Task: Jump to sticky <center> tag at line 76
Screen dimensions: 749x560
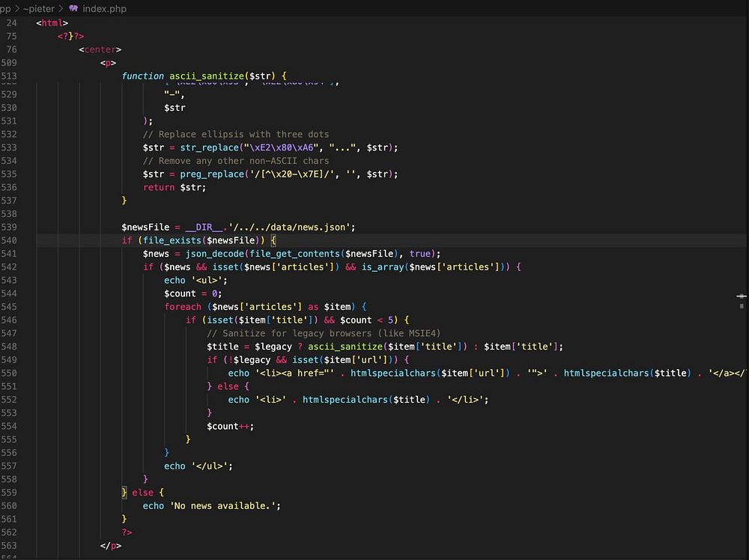Action: tap(100, 49)
